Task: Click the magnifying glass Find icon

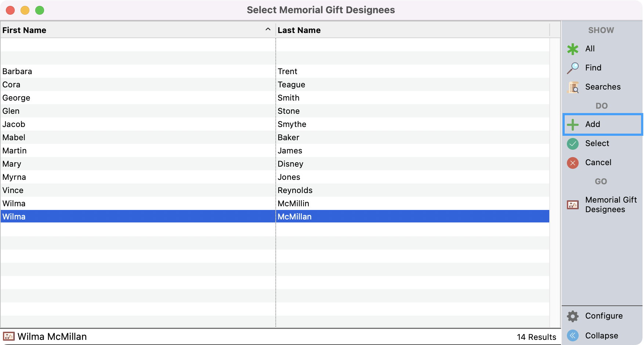Action: (x=572, y=68)
